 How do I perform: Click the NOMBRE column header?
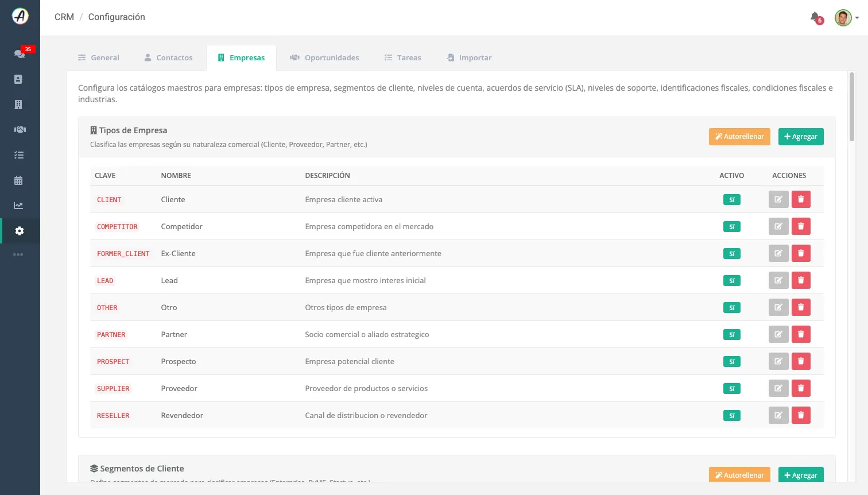coord(176,176)
